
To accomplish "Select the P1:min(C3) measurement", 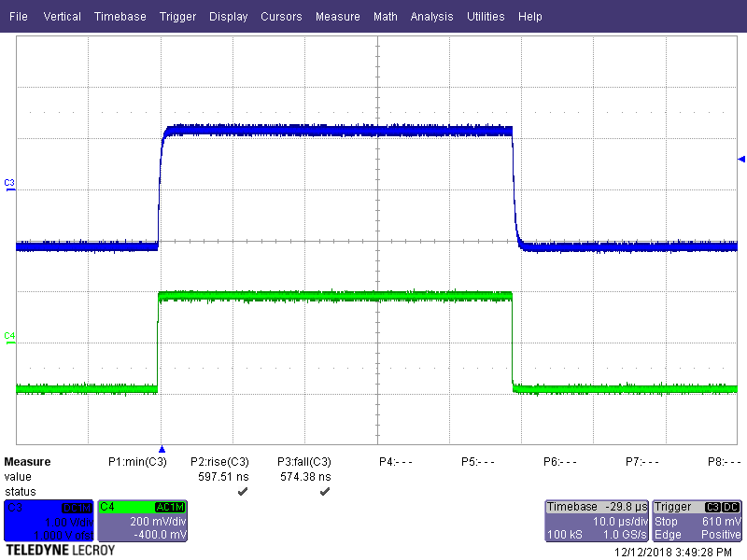I will pos(137,462).
